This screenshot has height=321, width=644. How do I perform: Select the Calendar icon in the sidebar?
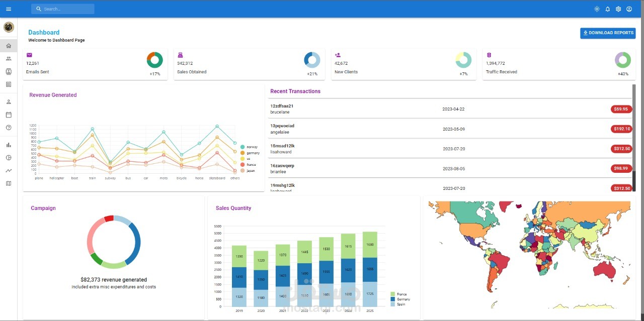pyautogui.click(x=8, y=115)
